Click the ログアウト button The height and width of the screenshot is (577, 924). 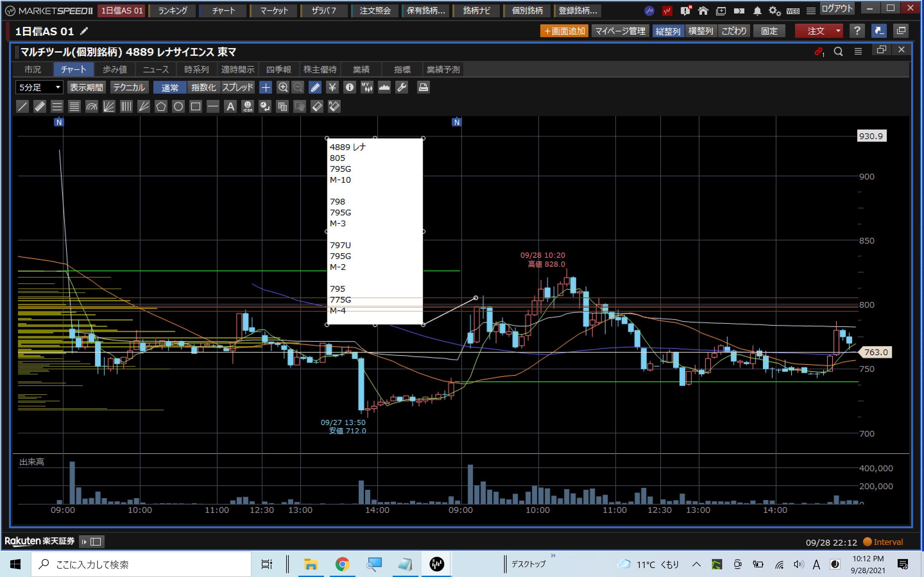[837, 9]
